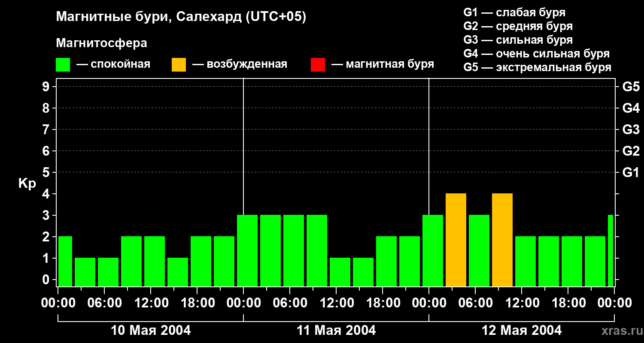Click the 'Магнитосфера' heading

coord(101,43)
